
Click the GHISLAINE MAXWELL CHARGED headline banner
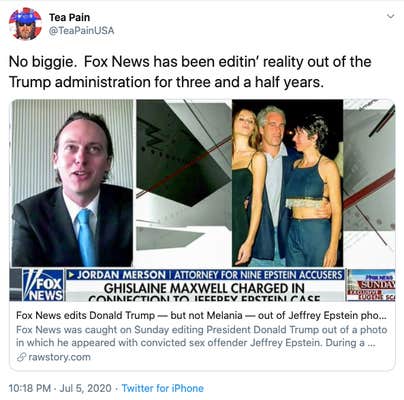pos(205,291)
